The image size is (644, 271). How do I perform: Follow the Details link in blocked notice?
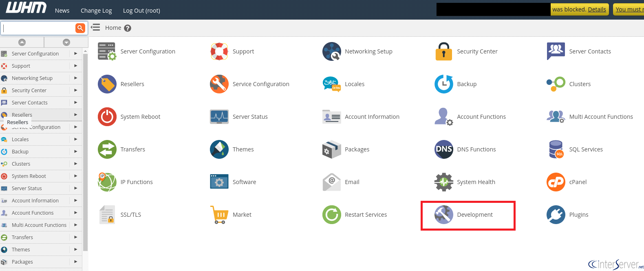(597, 9)
